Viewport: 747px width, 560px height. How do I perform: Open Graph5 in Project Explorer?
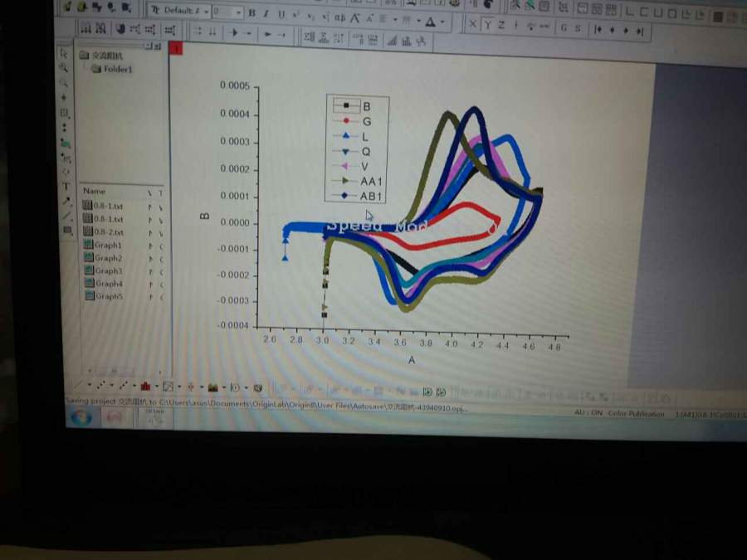coord(104,295)
